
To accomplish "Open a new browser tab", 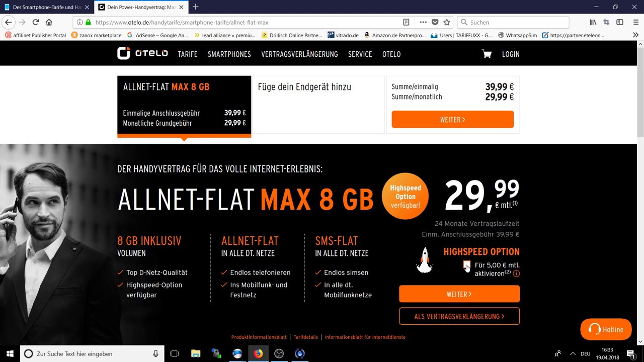I will [196, 7].
